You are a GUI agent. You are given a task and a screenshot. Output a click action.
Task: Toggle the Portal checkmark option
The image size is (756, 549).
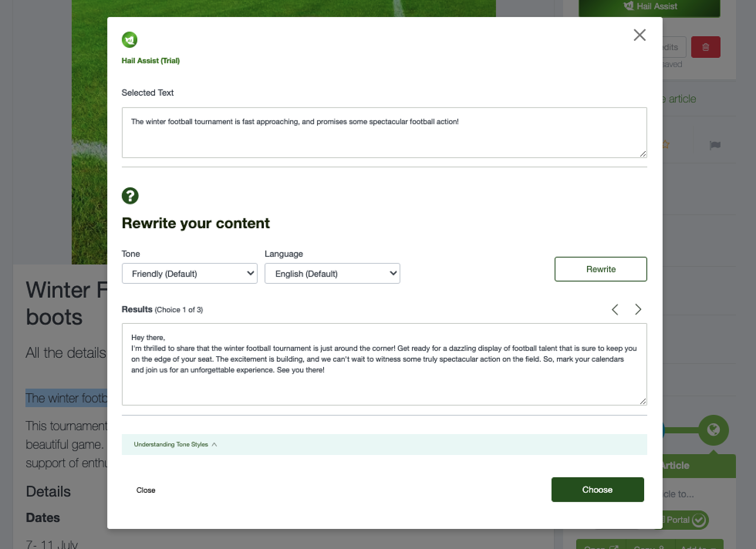[x=699, y=520]
